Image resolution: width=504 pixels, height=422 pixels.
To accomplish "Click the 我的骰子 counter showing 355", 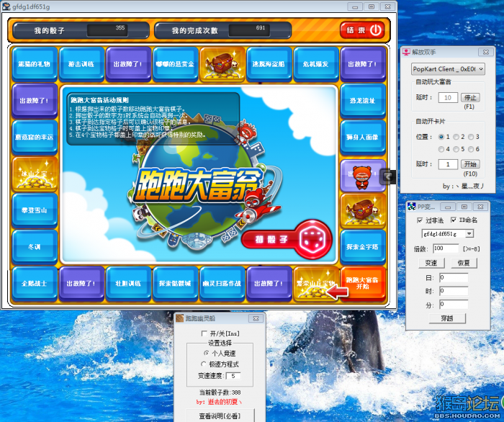I will 107,30.
